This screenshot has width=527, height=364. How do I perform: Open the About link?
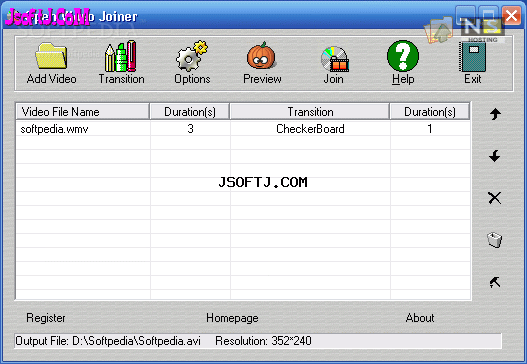pyautogui.click(x=420, y=318)
